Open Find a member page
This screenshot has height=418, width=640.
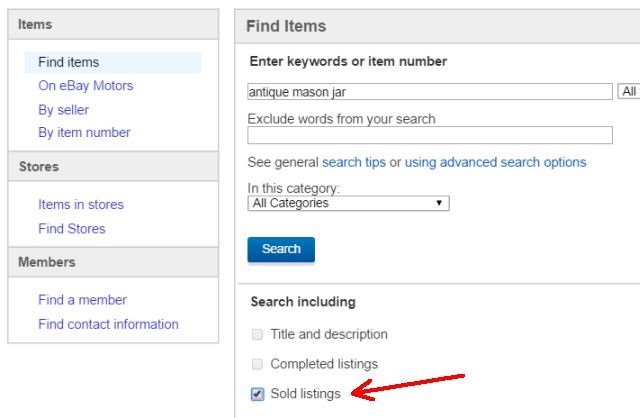82,300
